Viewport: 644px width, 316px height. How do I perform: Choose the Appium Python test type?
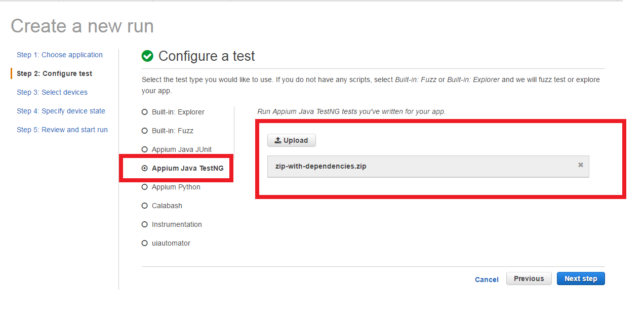pos(145,187)
